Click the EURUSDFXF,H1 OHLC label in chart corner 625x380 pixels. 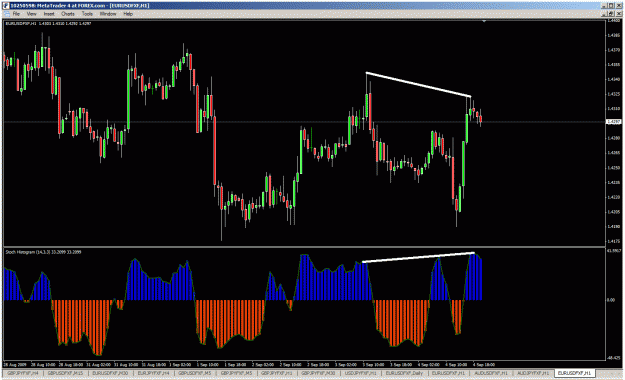click(48, 24)
